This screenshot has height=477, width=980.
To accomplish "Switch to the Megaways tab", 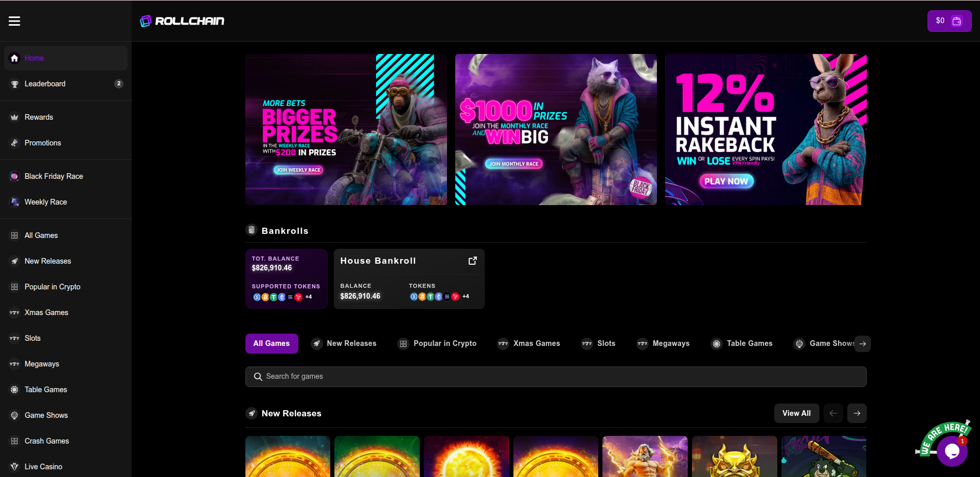I will tap(664, 343).
